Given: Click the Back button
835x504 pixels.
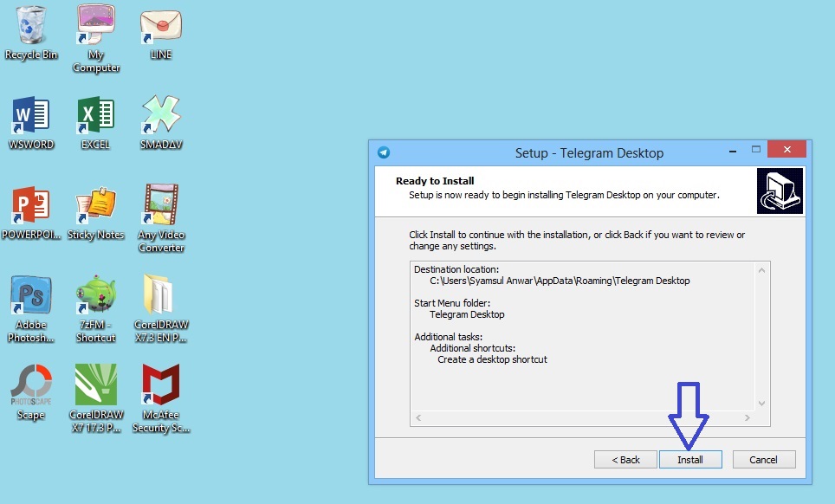Looking at the screenshot, I should (x=625, y=460).
